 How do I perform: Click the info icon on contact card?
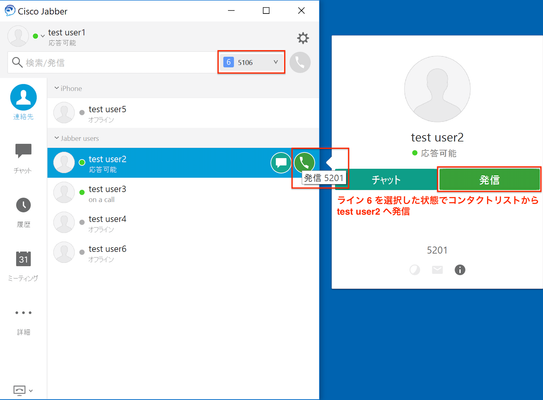460,270
